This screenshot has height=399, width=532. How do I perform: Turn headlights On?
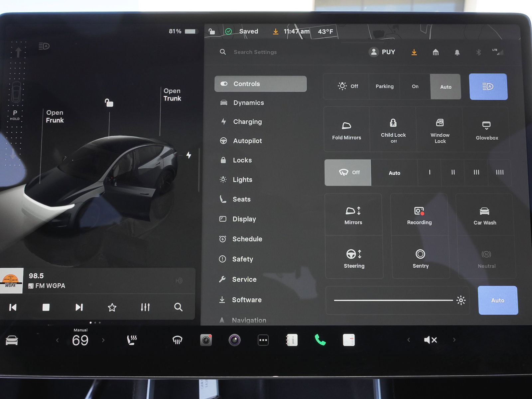tap(414, 86)
